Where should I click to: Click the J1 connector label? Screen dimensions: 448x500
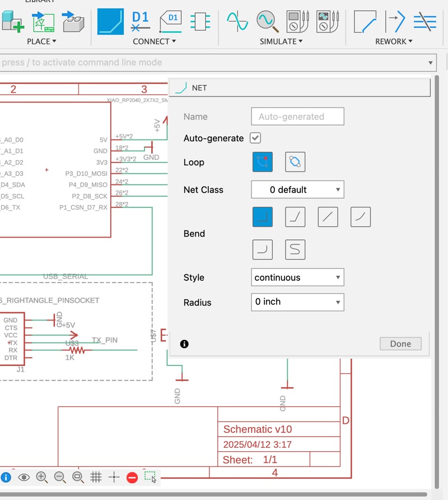(20, 369)
